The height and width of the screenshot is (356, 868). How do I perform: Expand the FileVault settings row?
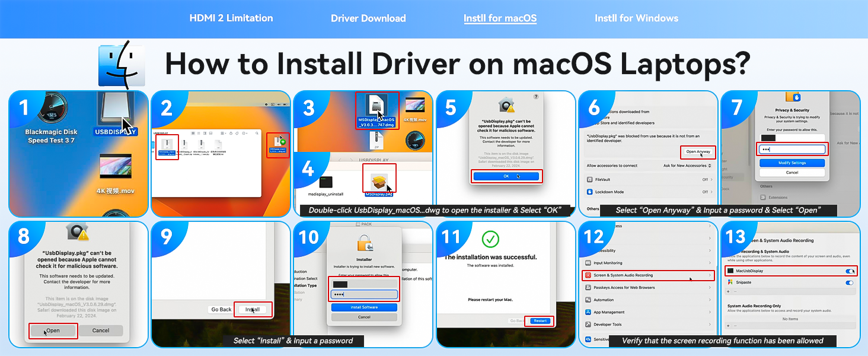[x=648, y=179]
